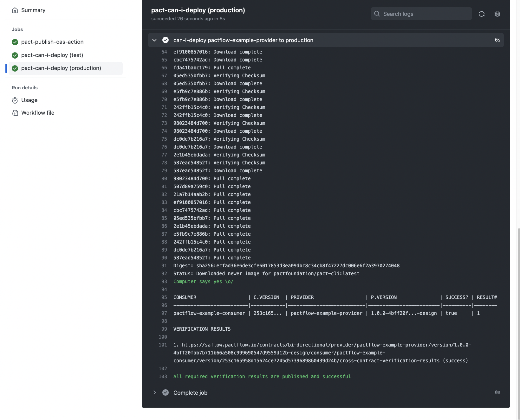Click success check on the can-i-deploy step header

(166, 40)
